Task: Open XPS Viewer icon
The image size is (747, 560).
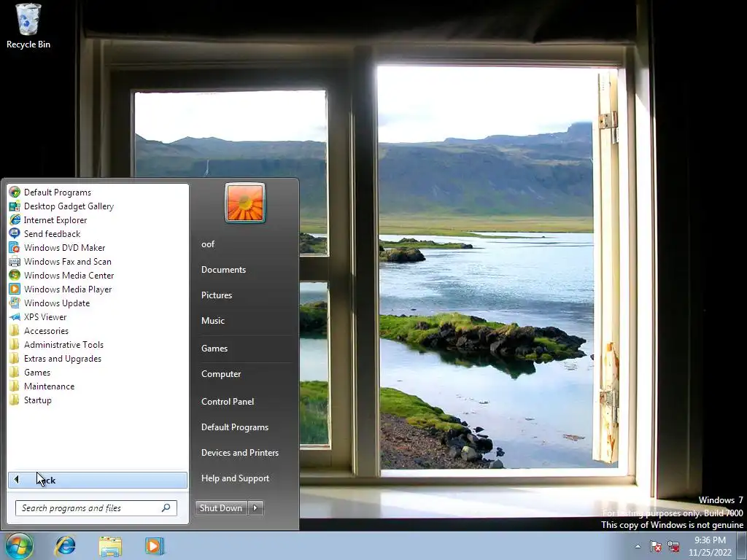Action: 15,316
